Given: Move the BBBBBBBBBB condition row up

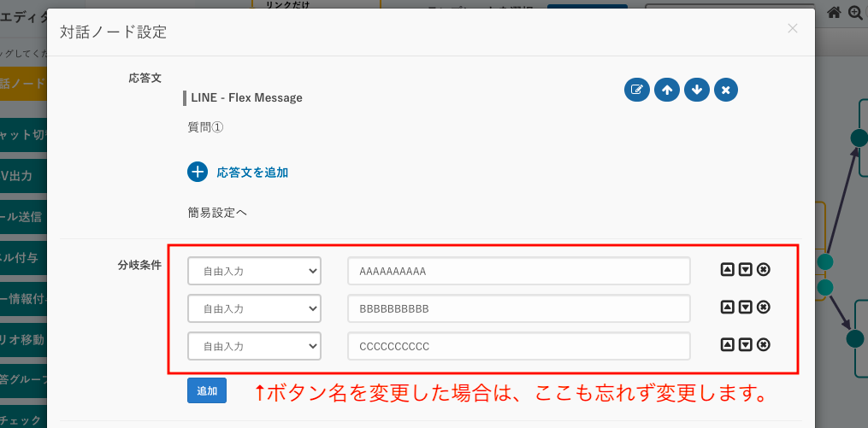Looking at the screenshot, I should point(728,308).
